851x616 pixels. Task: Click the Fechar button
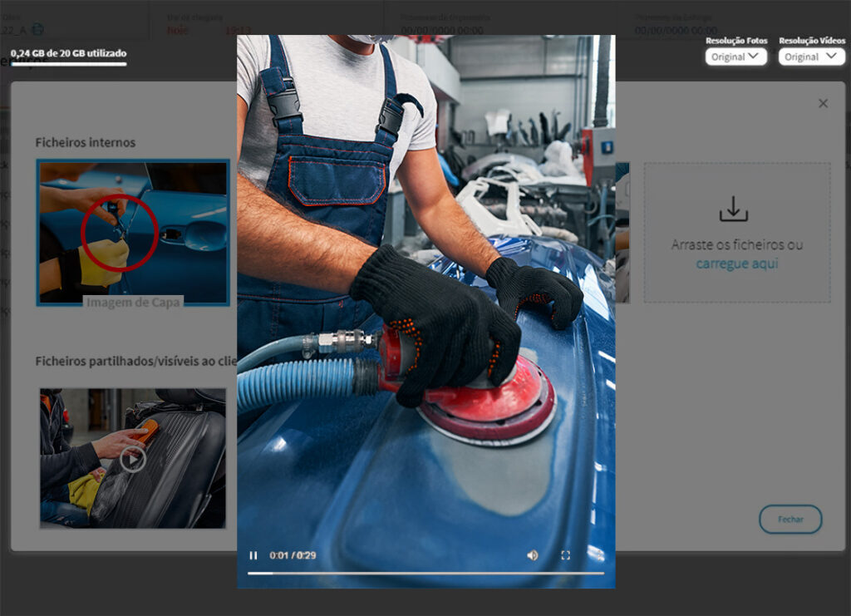(x=790, y=520)
